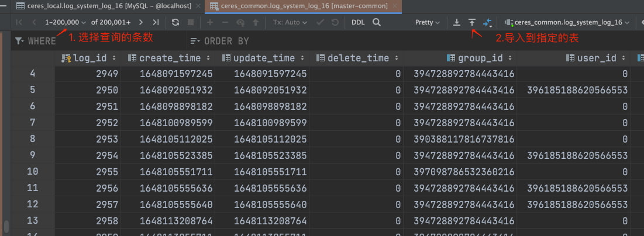Sort by the create_time column arrows
644x236 pixels.
[x=208, y=58]
